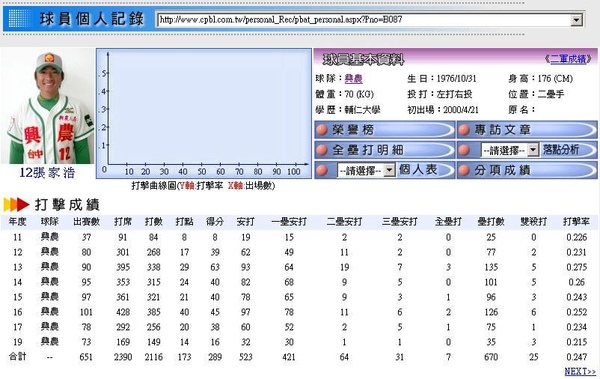This screenshot has width=600, height=379.
Task: Click the 二壘安打 column header
Action: 344,222
